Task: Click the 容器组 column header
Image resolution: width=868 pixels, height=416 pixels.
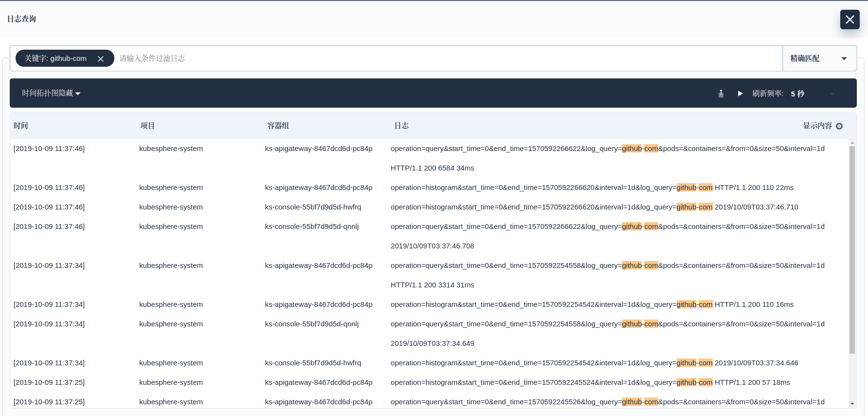Action: 278,126
